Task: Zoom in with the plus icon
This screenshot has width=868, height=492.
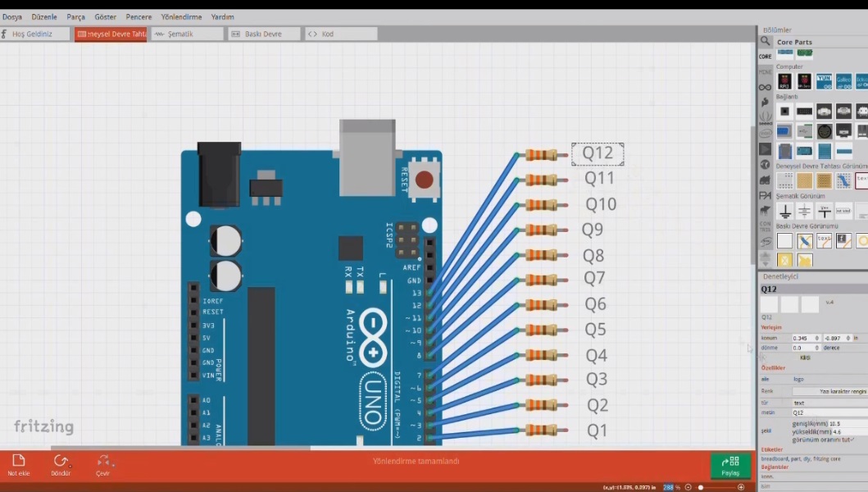Action: tap(741, 487)
